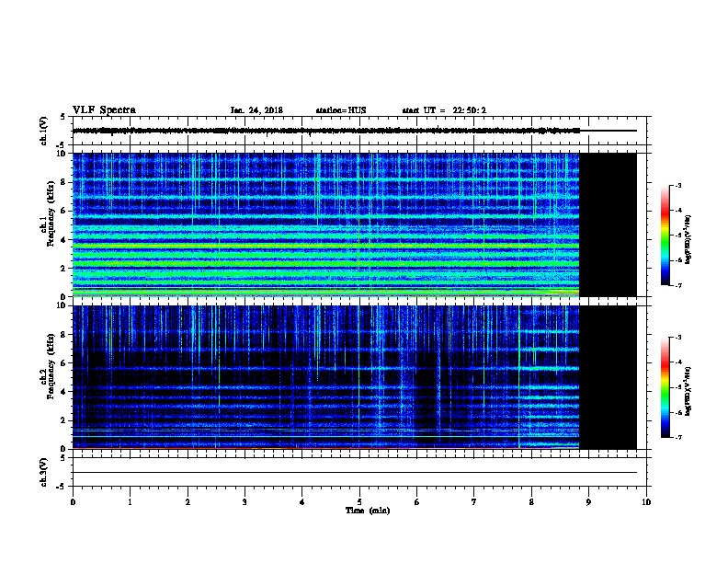Click the "Time (min)" x-axis label
728x563 pixels.
pos(368,511)
